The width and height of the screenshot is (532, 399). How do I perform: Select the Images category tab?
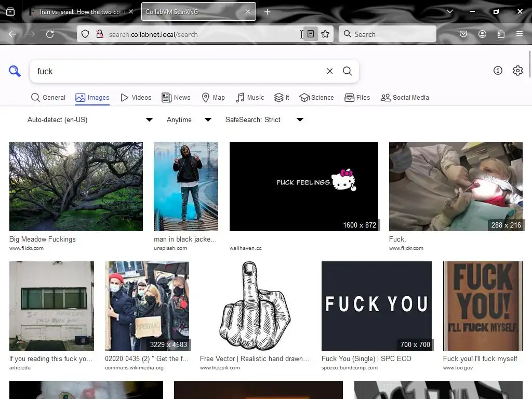click(x=92, y=98)
